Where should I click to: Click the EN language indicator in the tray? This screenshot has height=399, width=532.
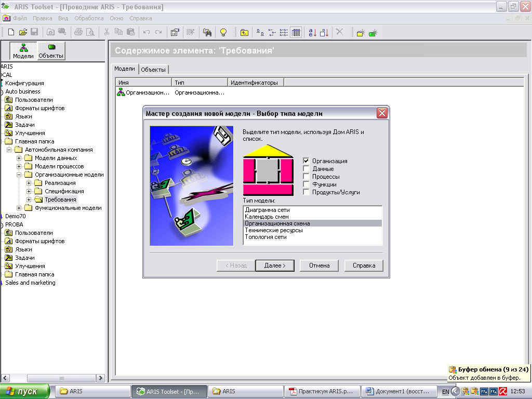click(x=445, y=392)
